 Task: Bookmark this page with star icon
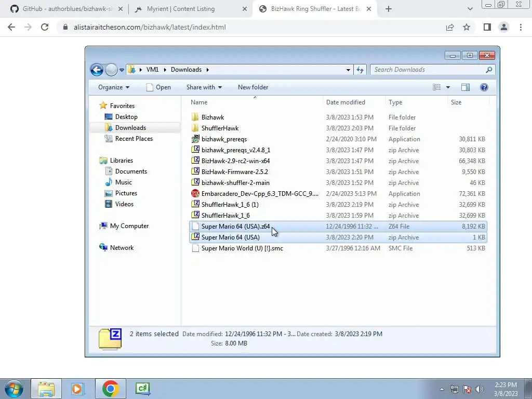click(x=467, y=27)
